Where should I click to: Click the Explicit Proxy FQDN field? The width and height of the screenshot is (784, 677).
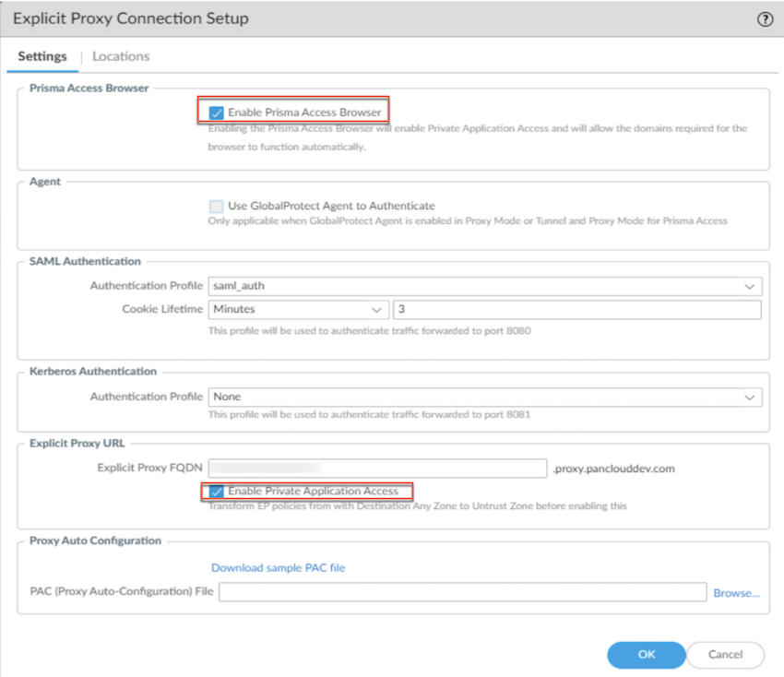pos(378,469)
